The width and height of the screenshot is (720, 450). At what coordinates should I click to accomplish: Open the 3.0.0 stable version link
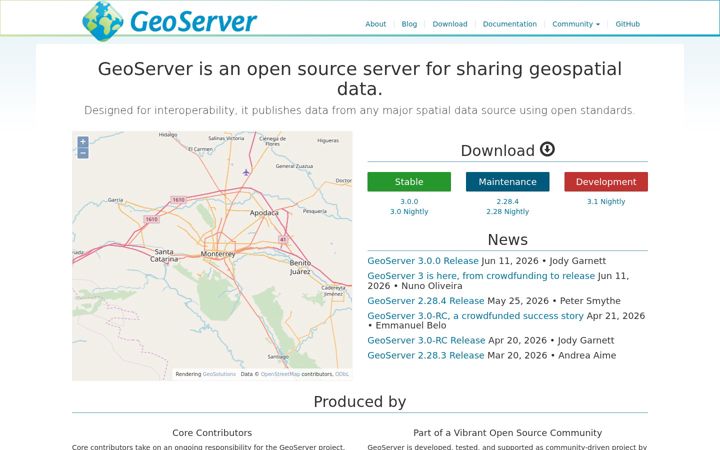pos(409,201)
